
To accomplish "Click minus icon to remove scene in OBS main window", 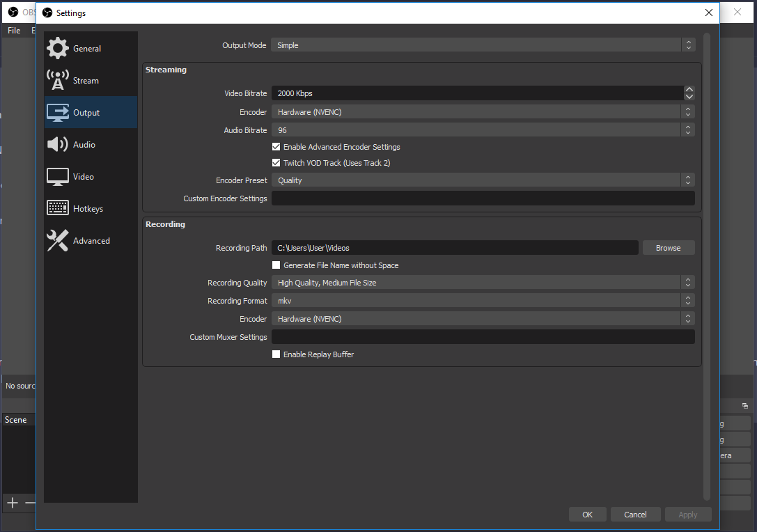I will point(30,503).
